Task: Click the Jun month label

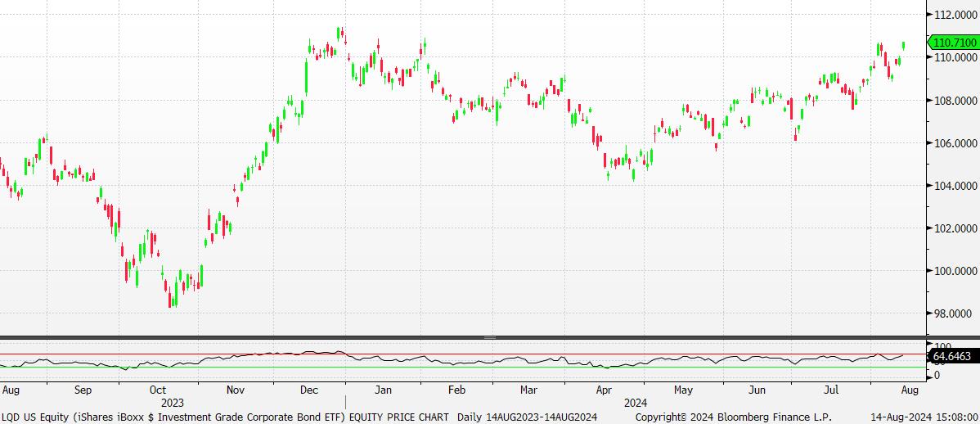Action: 757,390
